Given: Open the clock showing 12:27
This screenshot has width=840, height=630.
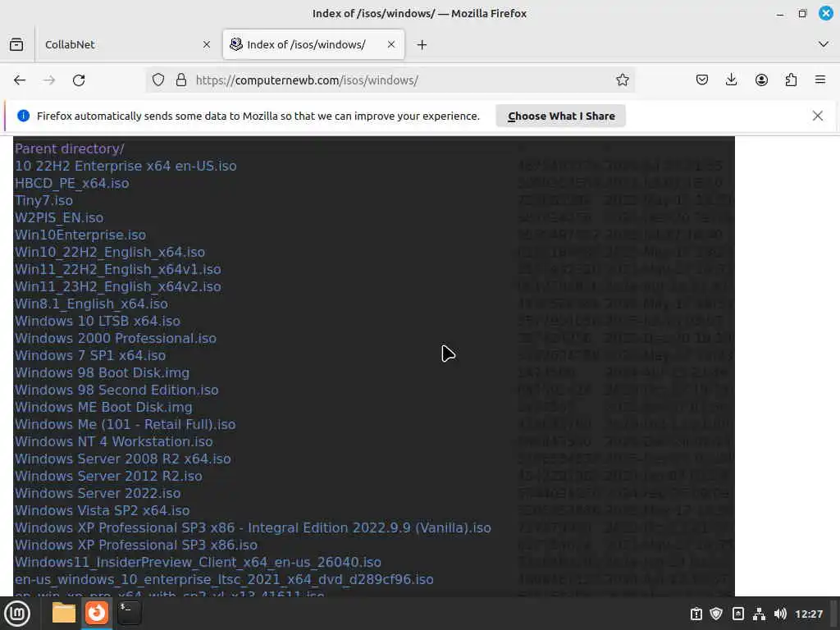Looking at the screenshot, I should pyautogui.click(x=808, y=614).
